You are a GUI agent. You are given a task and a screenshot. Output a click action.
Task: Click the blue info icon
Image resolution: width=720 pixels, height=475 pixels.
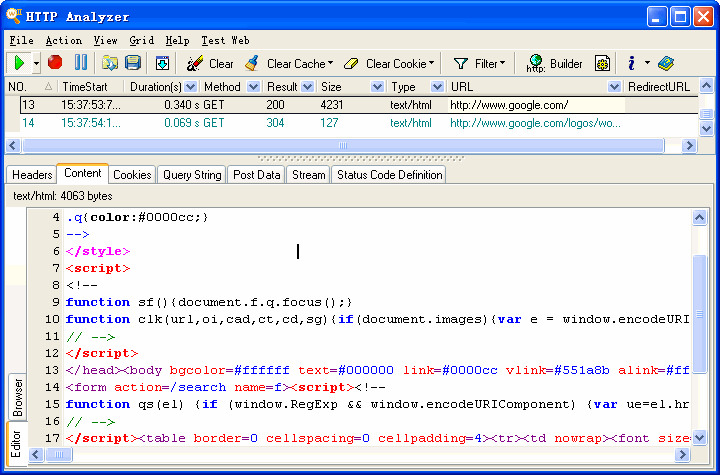click(631, 63)
